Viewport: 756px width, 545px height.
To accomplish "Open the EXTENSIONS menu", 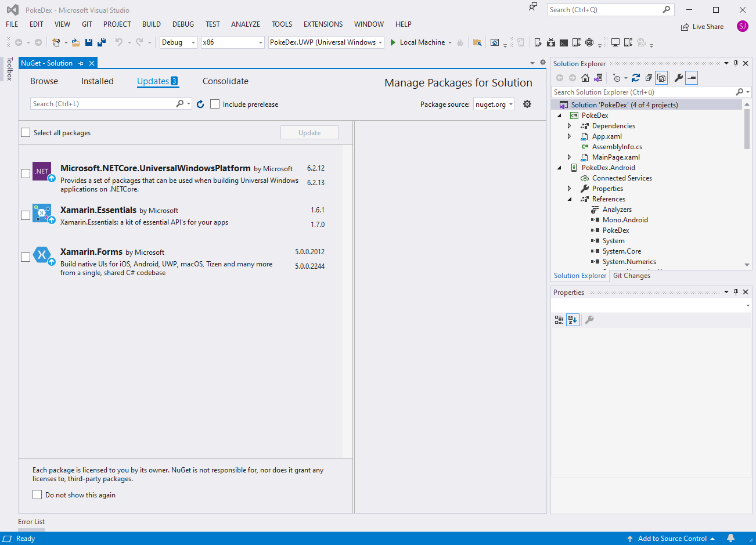I will coord(323,24).
